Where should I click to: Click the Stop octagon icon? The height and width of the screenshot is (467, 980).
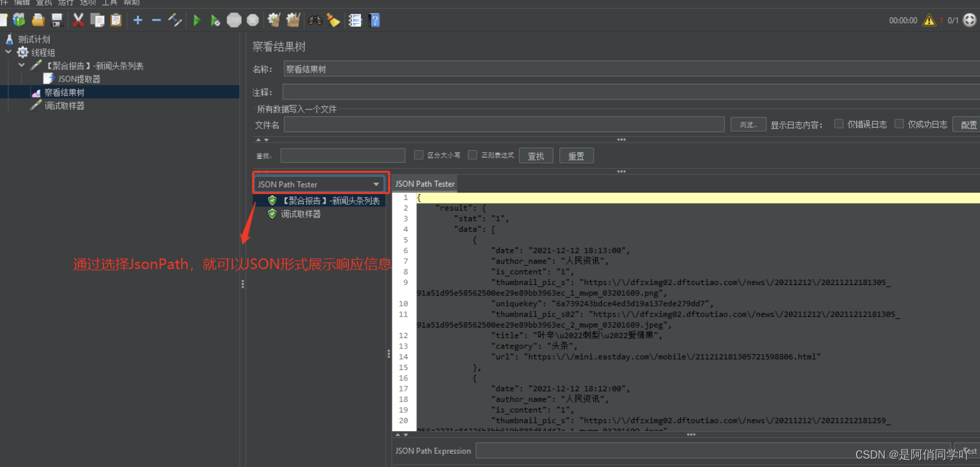[x=234, y=20]
